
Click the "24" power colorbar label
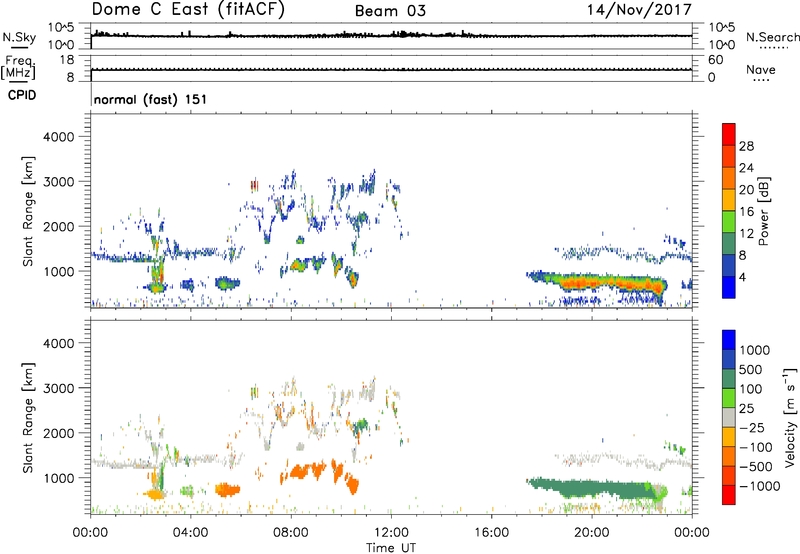point(746,168)
